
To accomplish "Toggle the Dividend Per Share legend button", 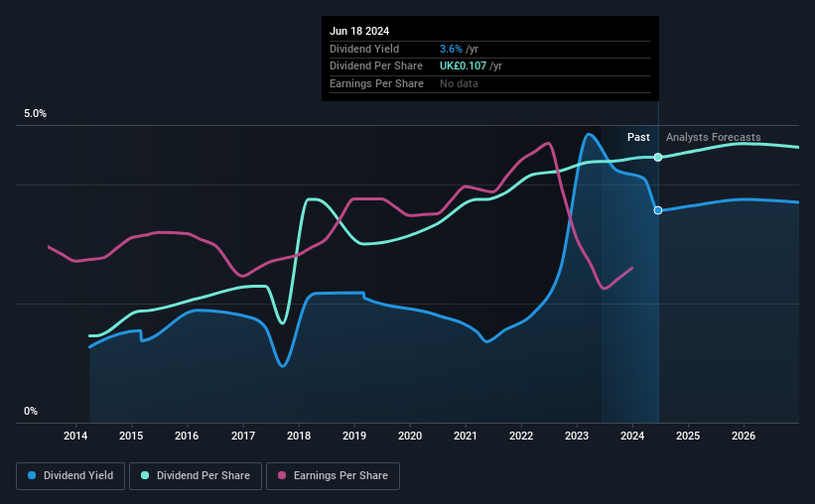I will [196, 476].
